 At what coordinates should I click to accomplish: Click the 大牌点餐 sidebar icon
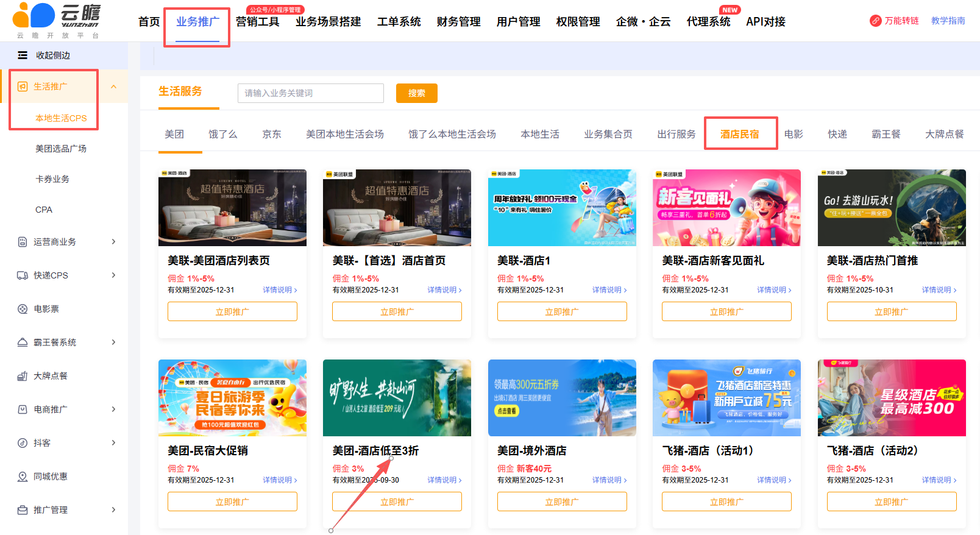pos(23,376)
